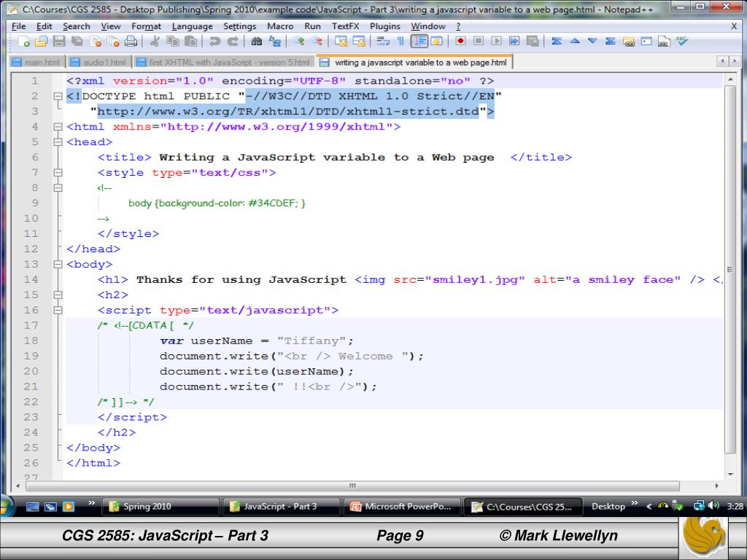Click the horizontal scrollbar thumb
Image resolution: width=747 pixels, height=560 pixels.
pos(352,486)
